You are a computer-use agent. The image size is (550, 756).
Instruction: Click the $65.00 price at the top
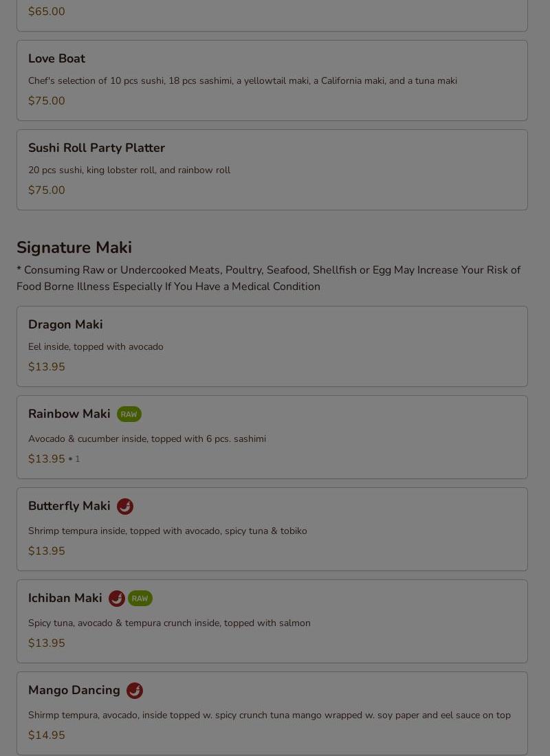tap(47, 12)
